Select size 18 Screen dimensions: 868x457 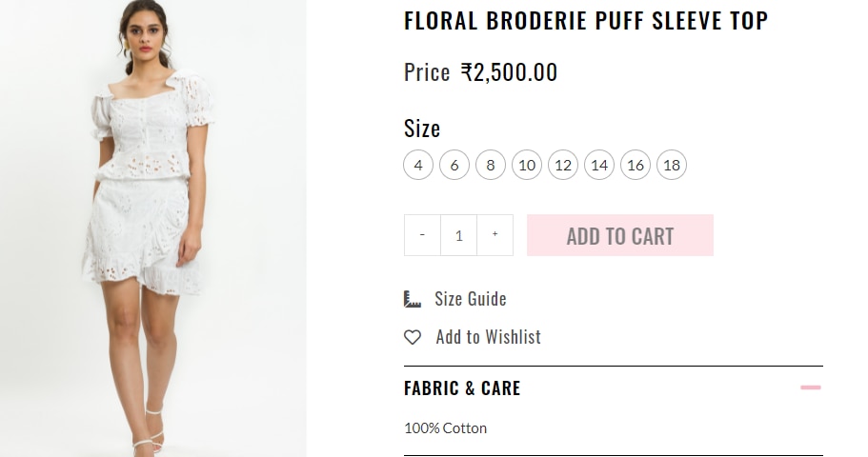672,165
